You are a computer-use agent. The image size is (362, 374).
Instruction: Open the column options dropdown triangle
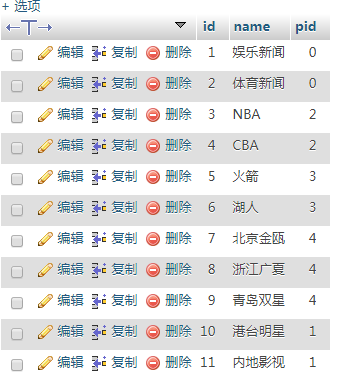pos(180,25)
